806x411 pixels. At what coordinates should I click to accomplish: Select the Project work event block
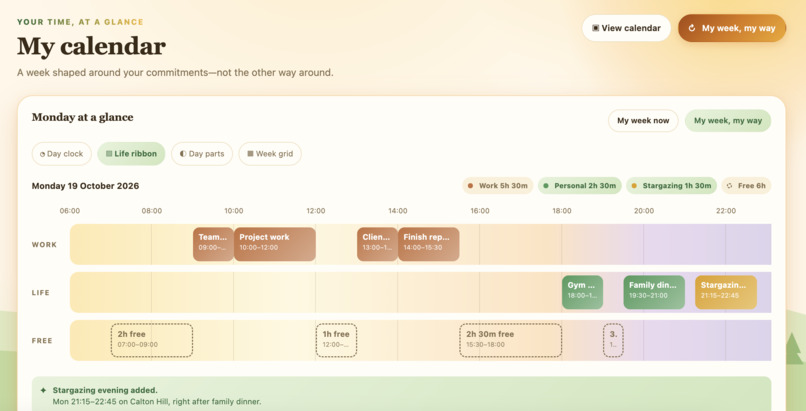[x=274, y=244]
